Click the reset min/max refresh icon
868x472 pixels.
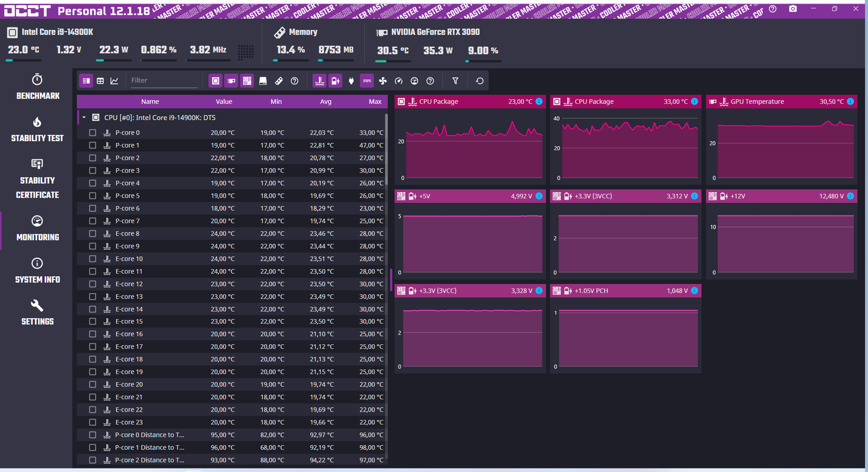pyautogui.click(x=480, y=81)
